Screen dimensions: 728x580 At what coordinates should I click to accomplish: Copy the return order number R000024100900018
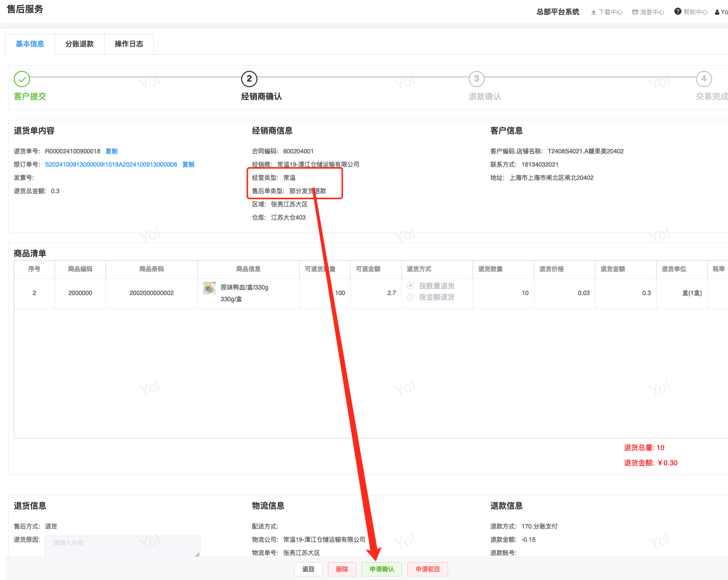[112, 151]
